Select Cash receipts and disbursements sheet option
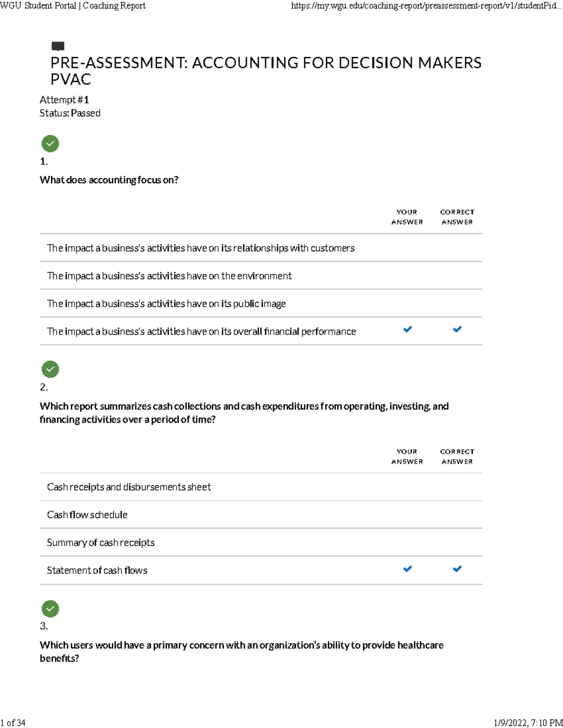This screenshot has width=563, height=728. pos(129,487)
